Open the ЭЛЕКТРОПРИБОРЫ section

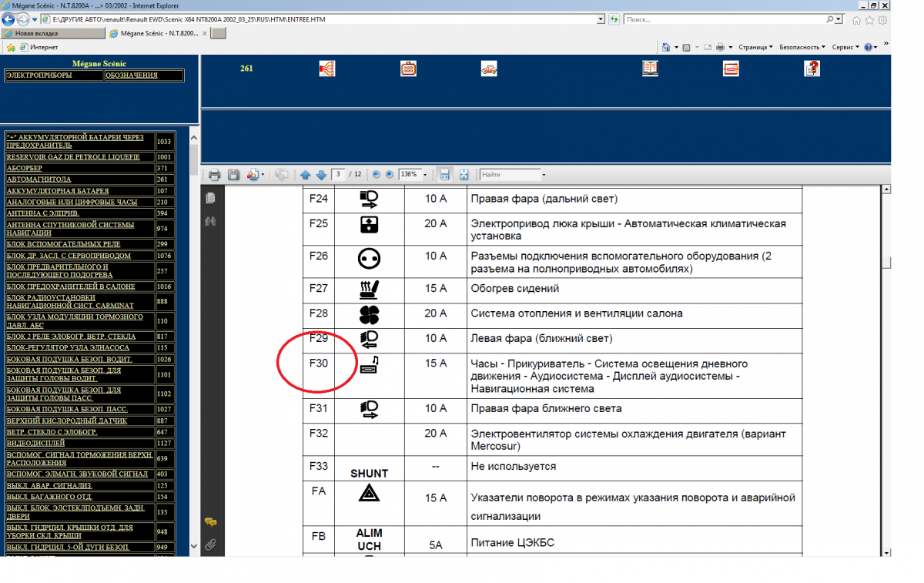(x=38, y=75)
